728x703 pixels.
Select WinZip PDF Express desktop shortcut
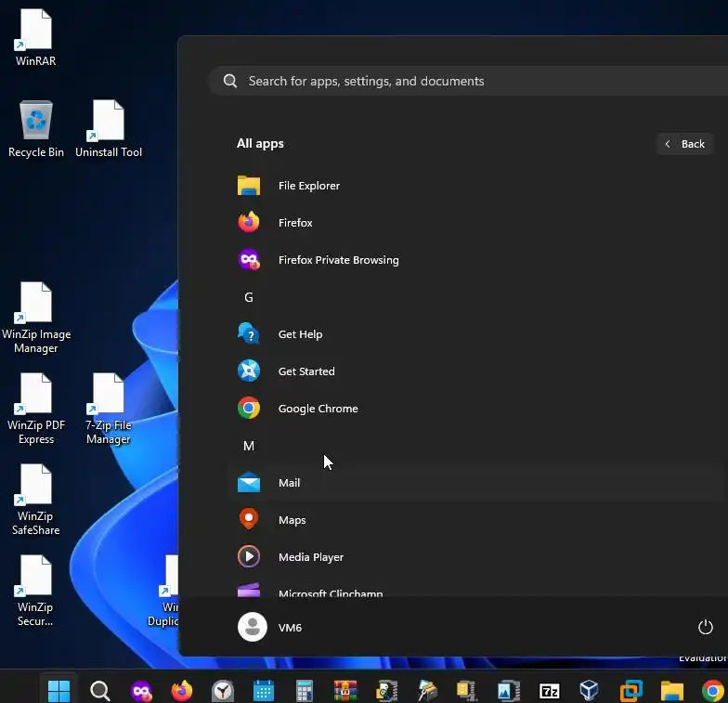(35, 409)
